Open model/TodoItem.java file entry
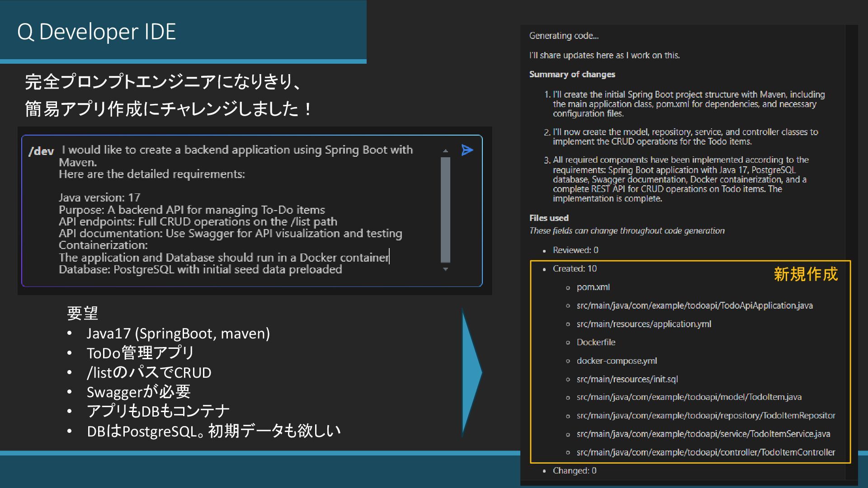The height and width of the screenshot is (488, 868). (x=689, y=397)
